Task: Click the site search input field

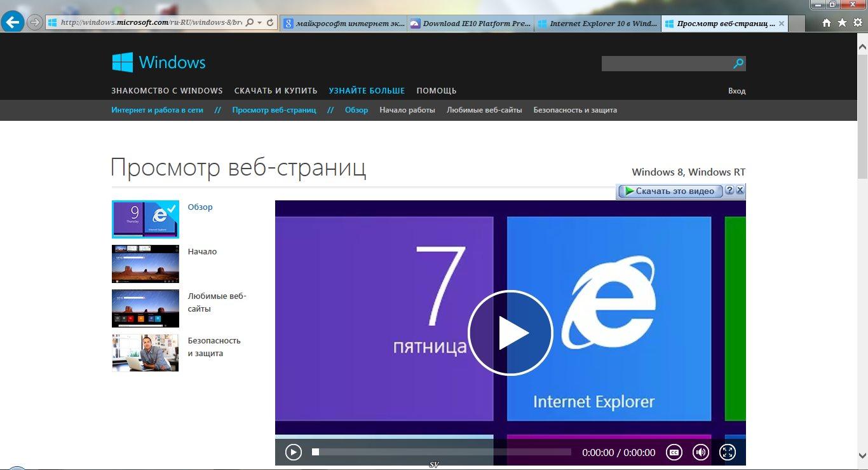Action: 666,64
